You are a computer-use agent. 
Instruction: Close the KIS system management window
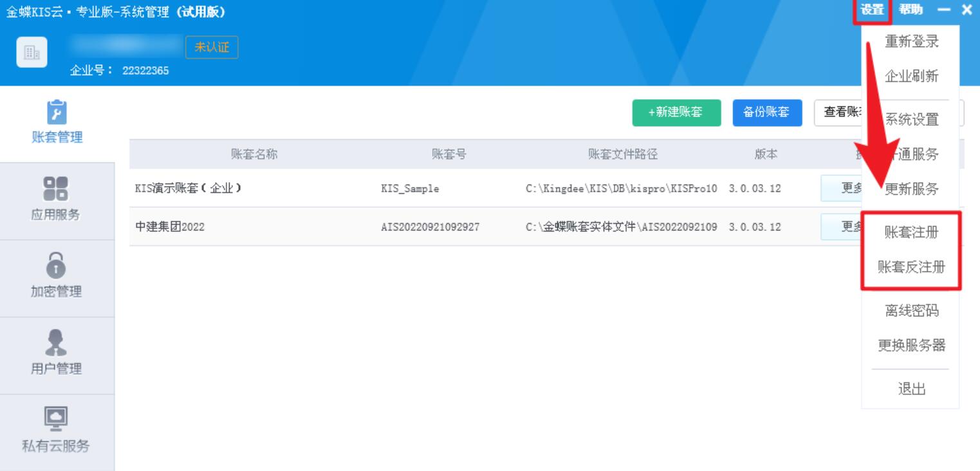(966, 10)
